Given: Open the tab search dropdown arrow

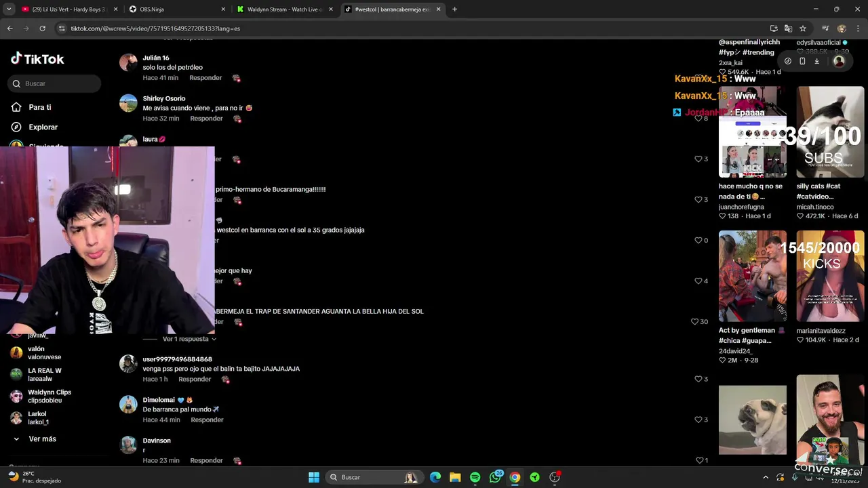Looking at the screenshot, I should click(x=9, y=9).
